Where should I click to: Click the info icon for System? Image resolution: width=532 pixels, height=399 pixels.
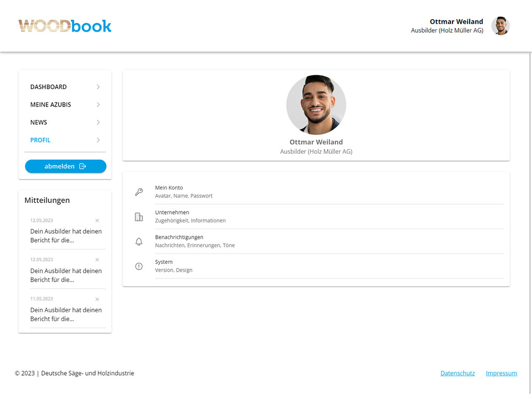point(139,267)
